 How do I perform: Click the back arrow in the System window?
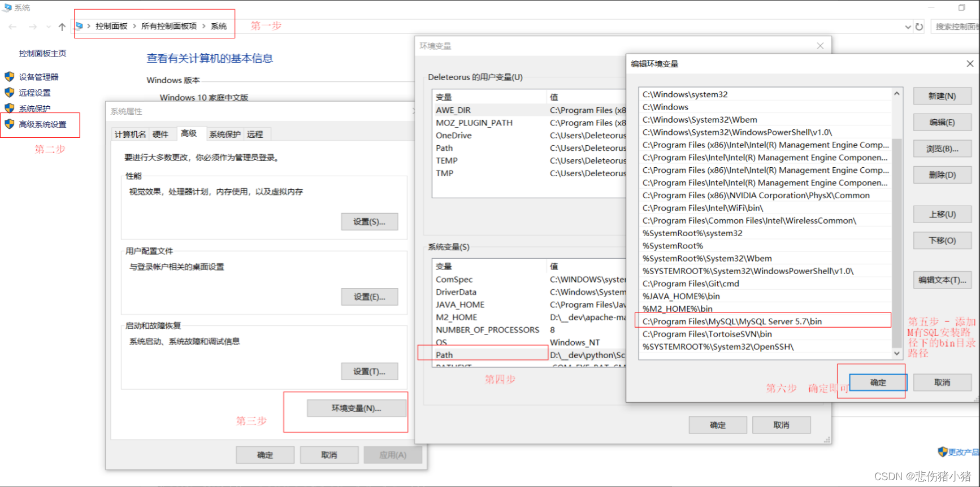(x=12, y=27)
